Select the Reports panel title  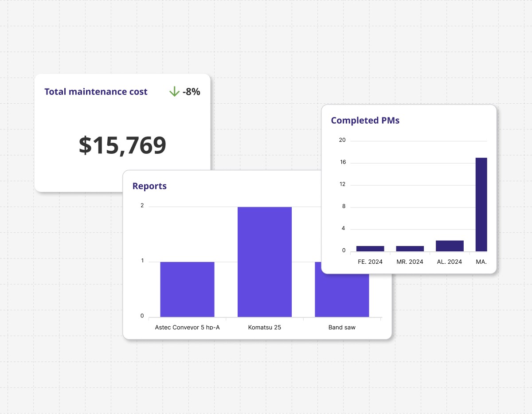pos(149,186)
